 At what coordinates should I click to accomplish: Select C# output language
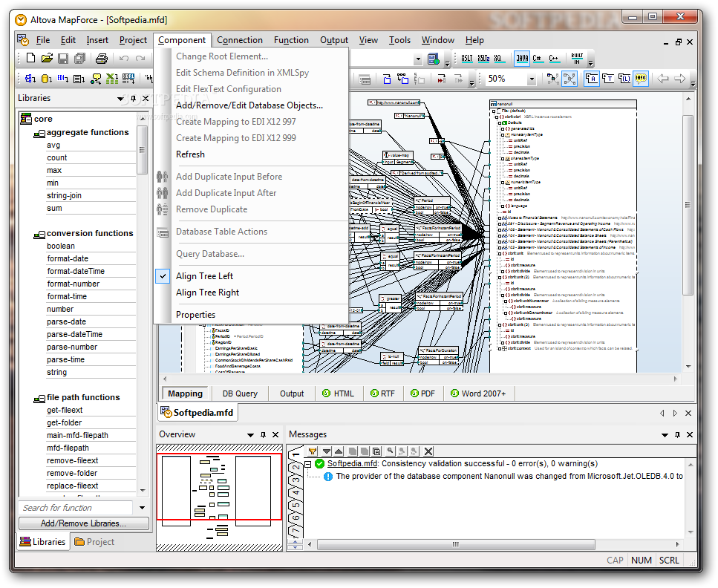coord(538,58)
